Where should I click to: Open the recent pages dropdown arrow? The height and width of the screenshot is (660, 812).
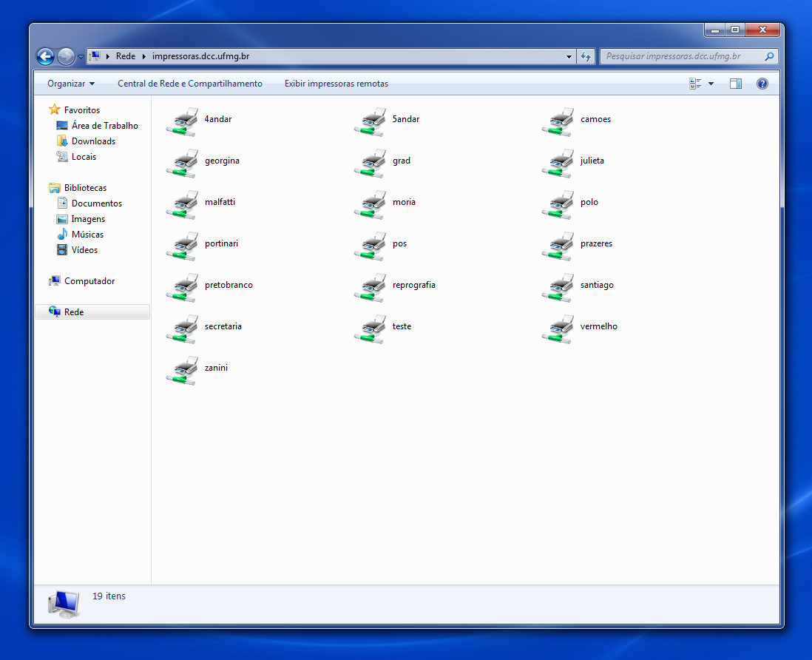tap(81, 57)
